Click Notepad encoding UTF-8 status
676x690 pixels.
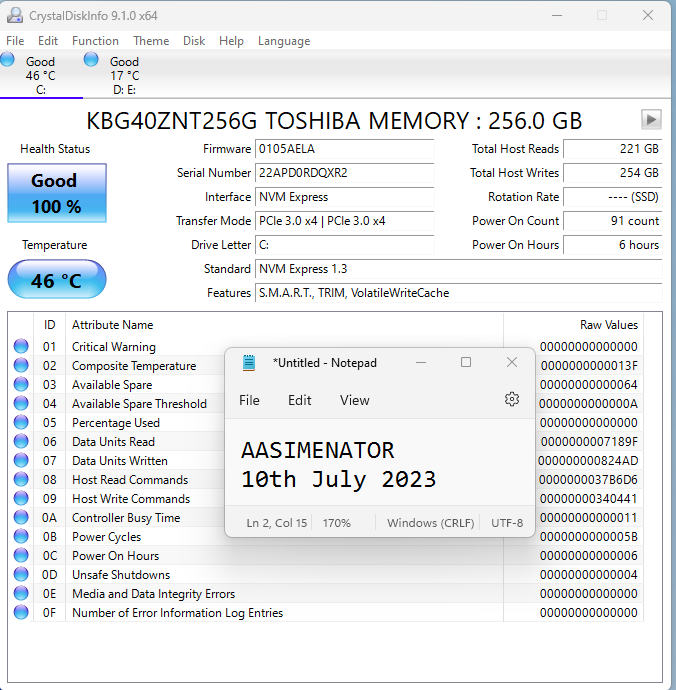point(507,523)
